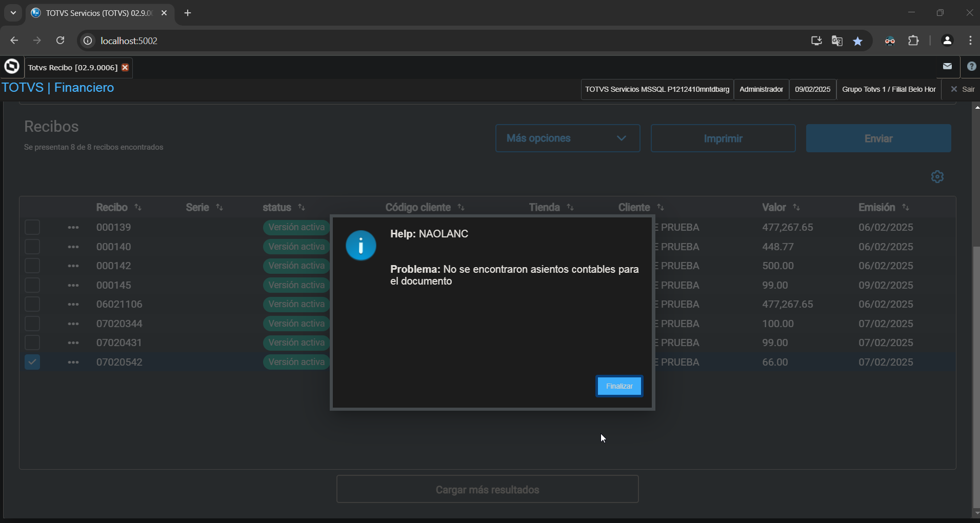Open the help question mark icon
The width and height of the screenshot is (980, 523).
(x=971, y=66)
